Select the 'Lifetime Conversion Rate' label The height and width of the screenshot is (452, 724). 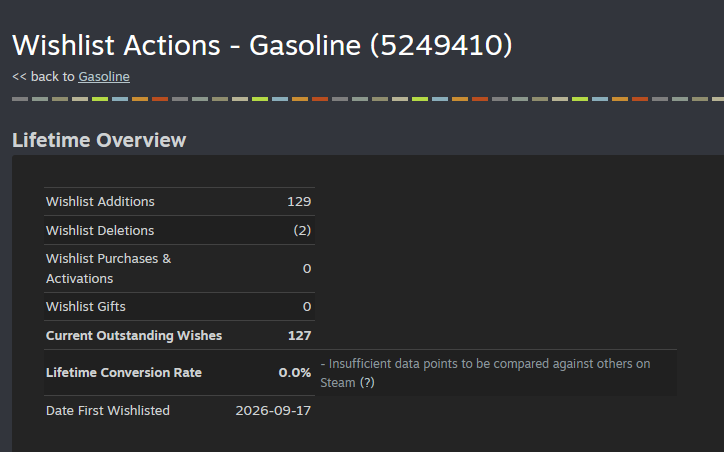[124, 373]
